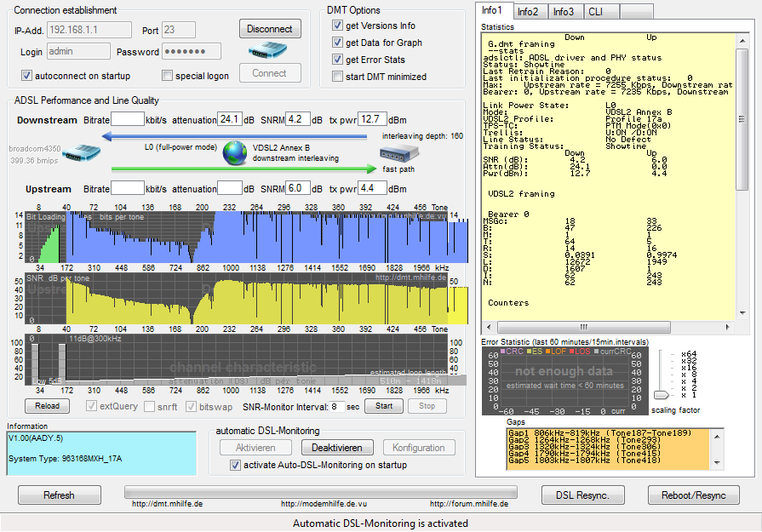Click the Aktivieren button
This screenshot has height=532, width=762.
pos(255,448)
